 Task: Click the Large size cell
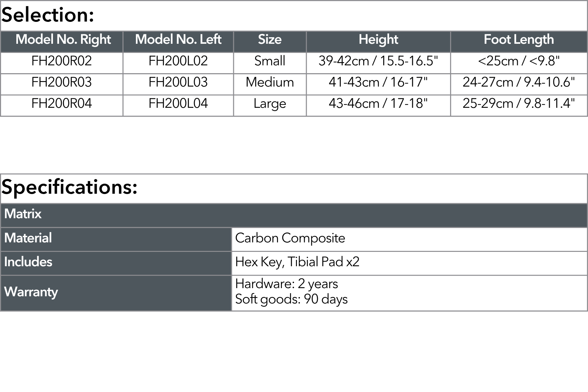click(270, 104)
